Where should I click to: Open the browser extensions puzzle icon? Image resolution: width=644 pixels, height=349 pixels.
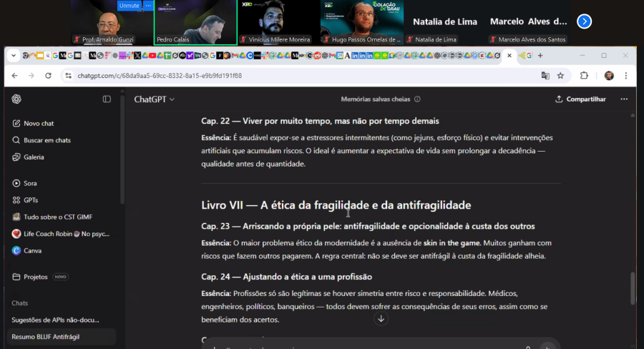[585, 75]
